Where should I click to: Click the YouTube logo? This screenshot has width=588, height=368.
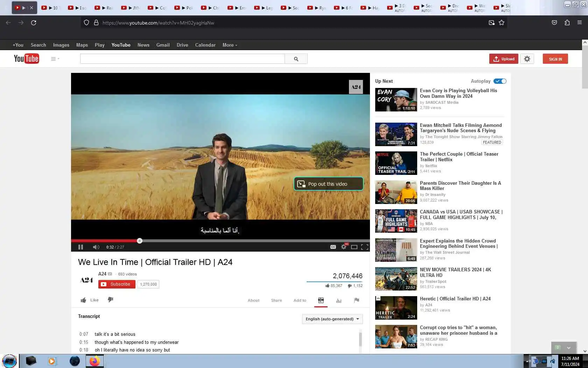26,59
